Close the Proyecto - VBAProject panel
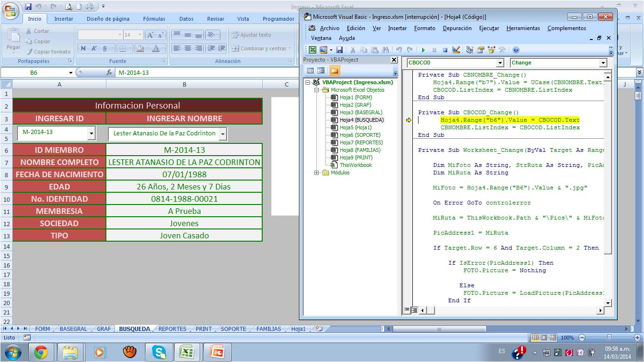The width and height of the screenshot is (644, 362). click(x=394, y=60)
